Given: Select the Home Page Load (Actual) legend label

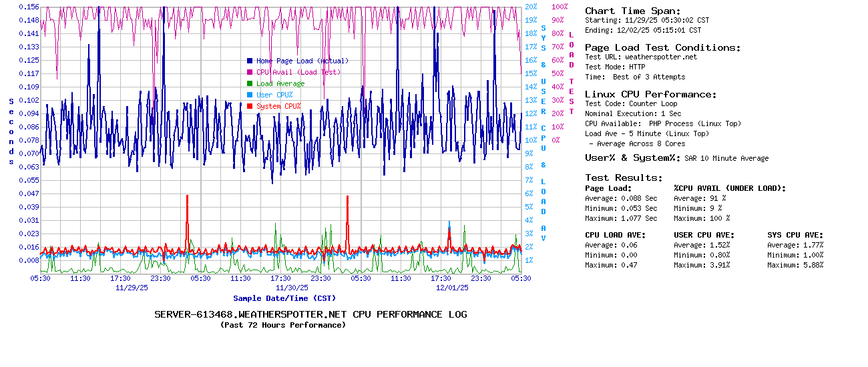Looking at the screenshot, I should [302, 61].
